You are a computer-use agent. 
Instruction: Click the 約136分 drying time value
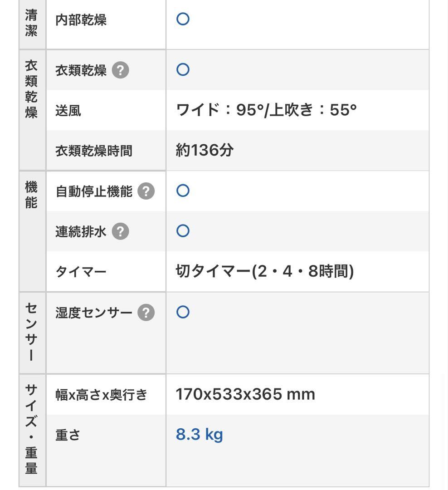pos(204,150)
